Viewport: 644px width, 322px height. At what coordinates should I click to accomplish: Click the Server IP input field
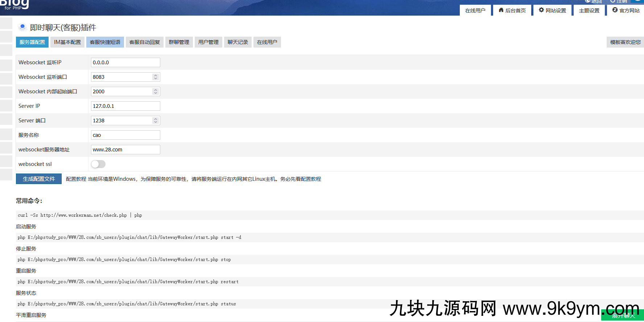pyautogui.click(x=125, y=106)
